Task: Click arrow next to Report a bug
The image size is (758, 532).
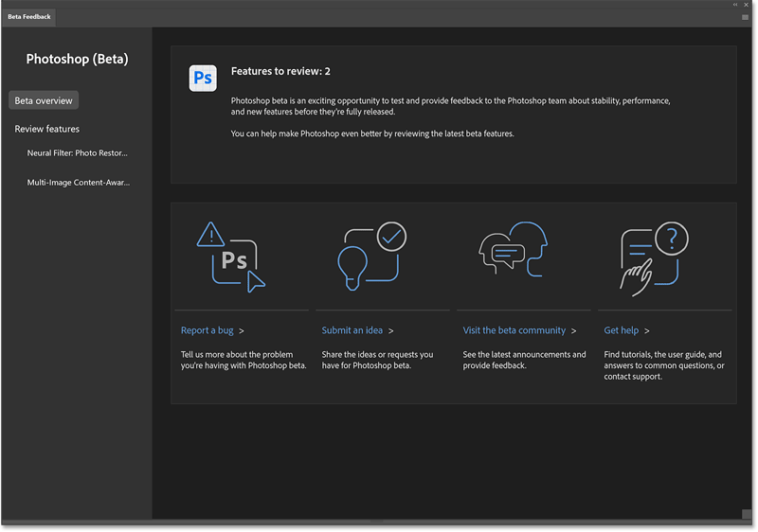Action: pyautogui.click(x=242, y=331)
